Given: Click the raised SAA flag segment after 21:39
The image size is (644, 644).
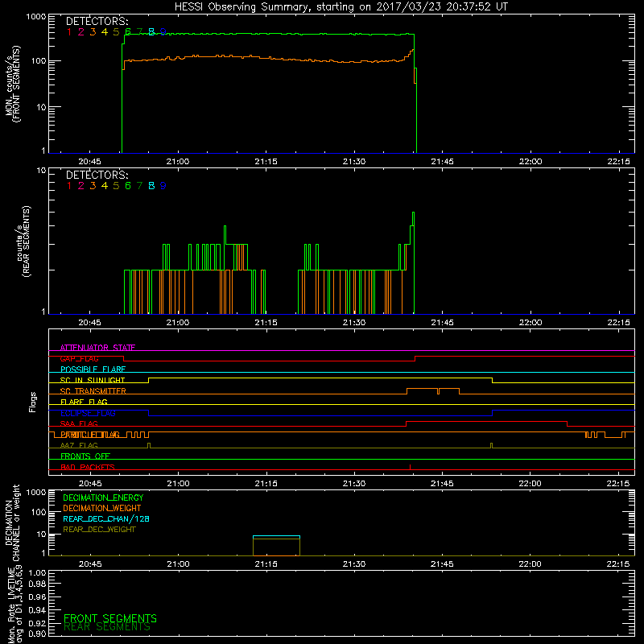Looking at the screenshot, I should tap(487, 422).
